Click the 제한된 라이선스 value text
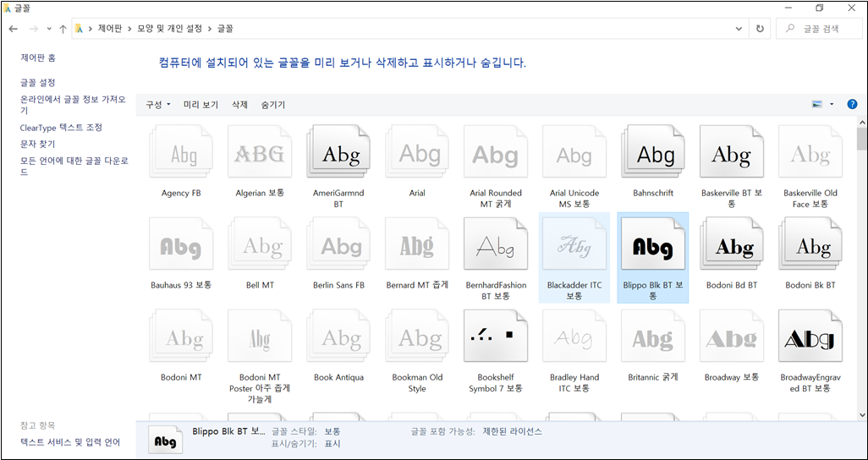Screen dimensions: 868x460 pos(513,431)
